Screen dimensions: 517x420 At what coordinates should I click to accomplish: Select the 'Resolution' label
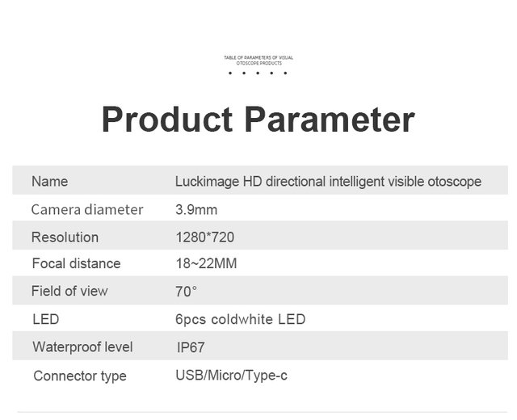[x=65, y=237]
